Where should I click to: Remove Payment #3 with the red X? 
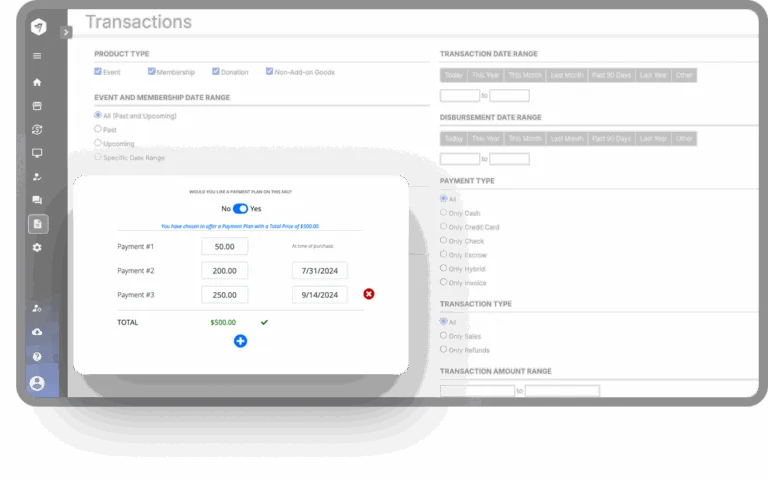[x=369, y=294]
